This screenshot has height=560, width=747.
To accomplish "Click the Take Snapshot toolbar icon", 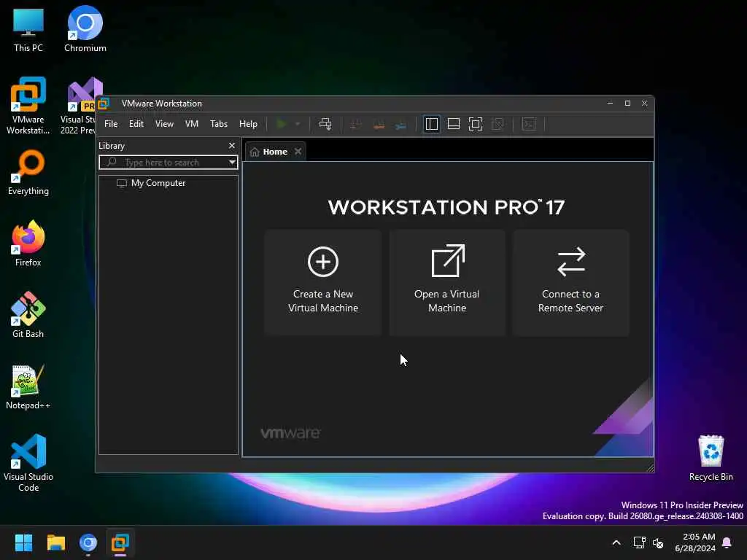I will point(355,125).
